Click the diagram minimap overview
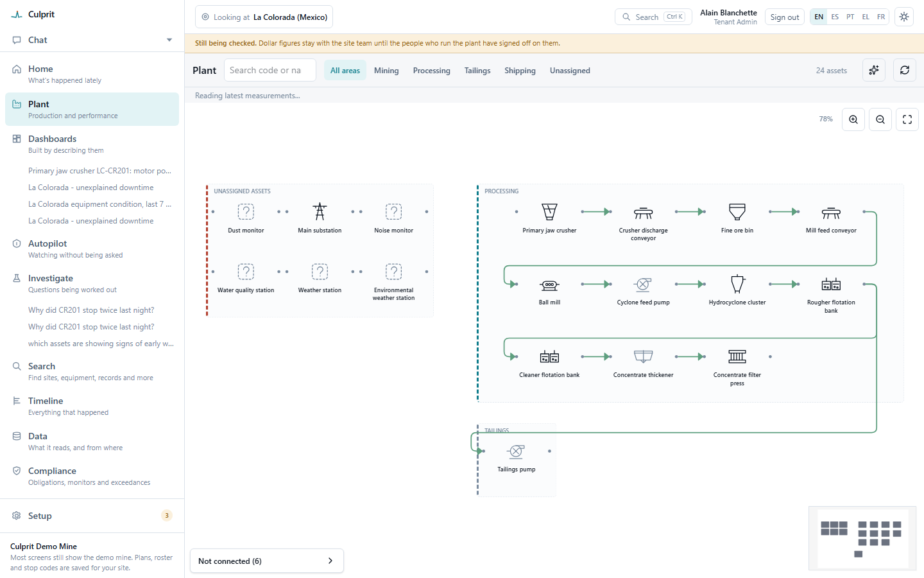This screenshot has width=924, height=578. [x=862, y=538]
